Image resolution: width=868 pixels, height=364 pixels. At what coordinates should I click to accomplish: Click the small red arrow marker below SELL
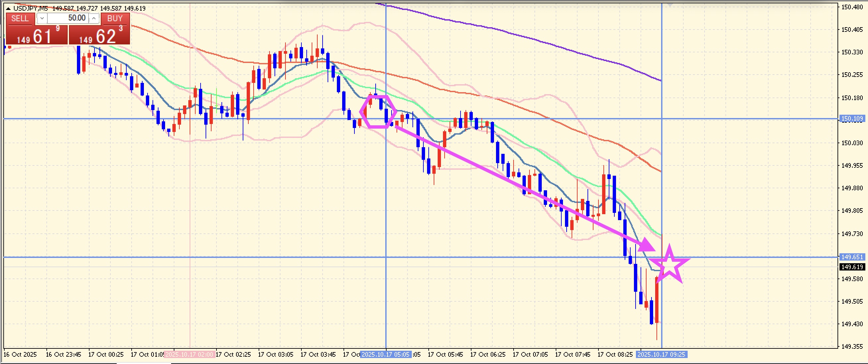click(x=9, y=47)
